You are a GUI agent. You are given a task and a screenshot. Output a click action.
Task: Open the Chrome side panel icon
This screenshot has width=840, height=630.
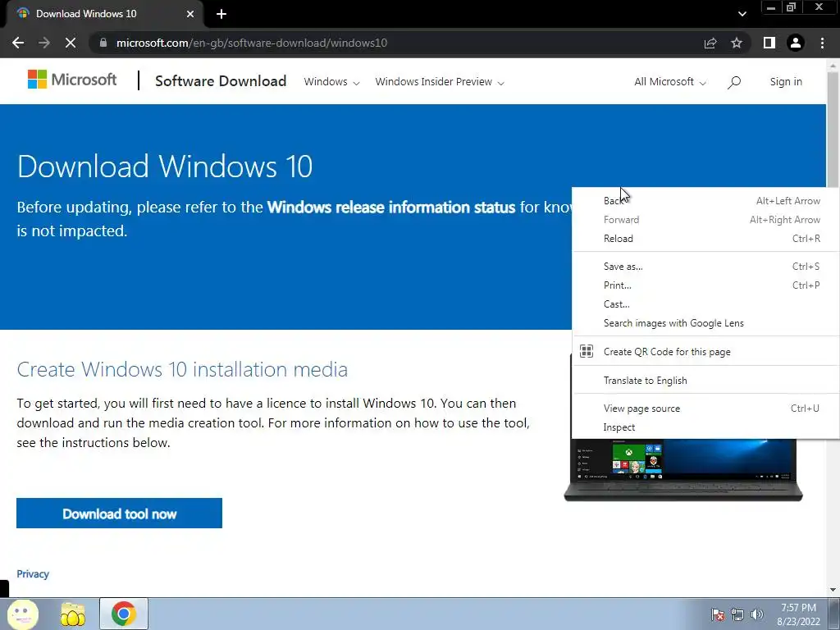click(769, 43)
